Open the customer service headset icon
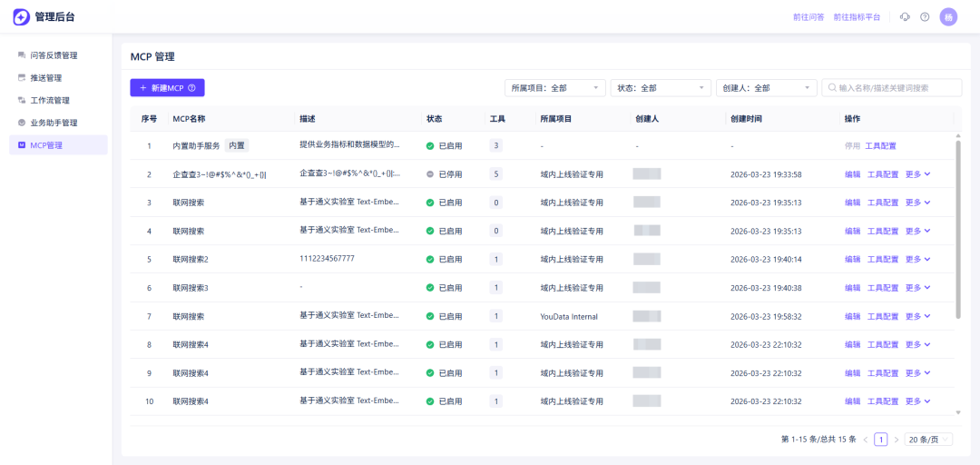The width and height of the screenshot is (980, 465). coord(905,17)
